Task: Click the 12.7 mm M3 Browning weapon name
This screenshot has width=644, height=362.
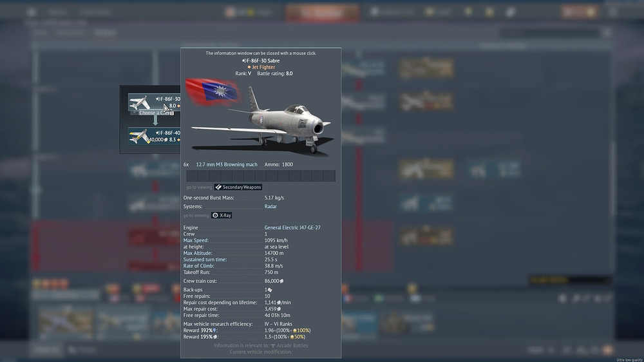Action: (x=226, y=164)
